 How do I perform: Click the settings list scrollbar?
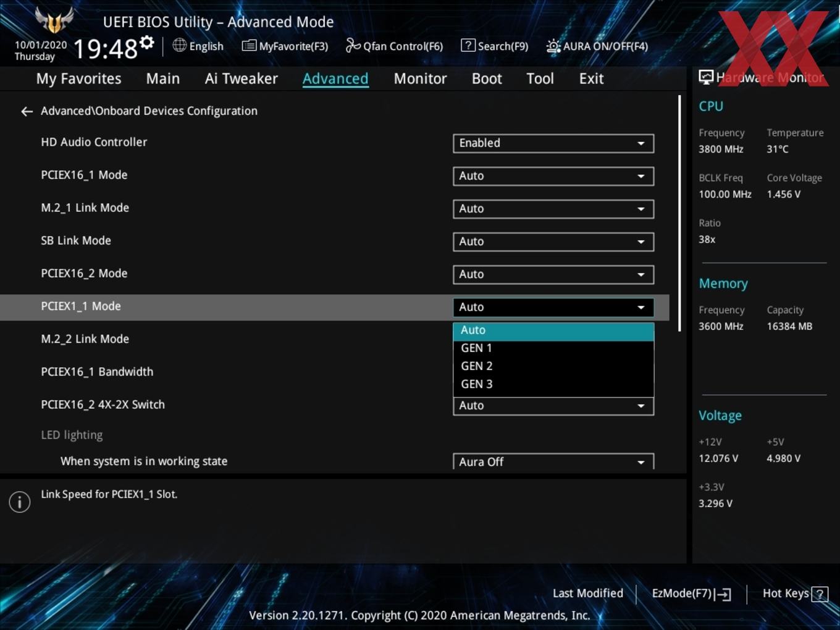point(680,213)
